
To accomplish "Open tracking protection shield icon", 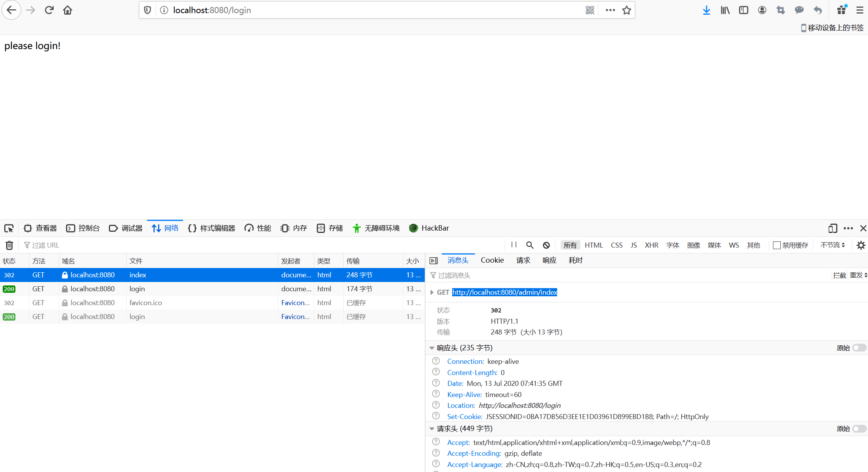I will click(147, 10).
